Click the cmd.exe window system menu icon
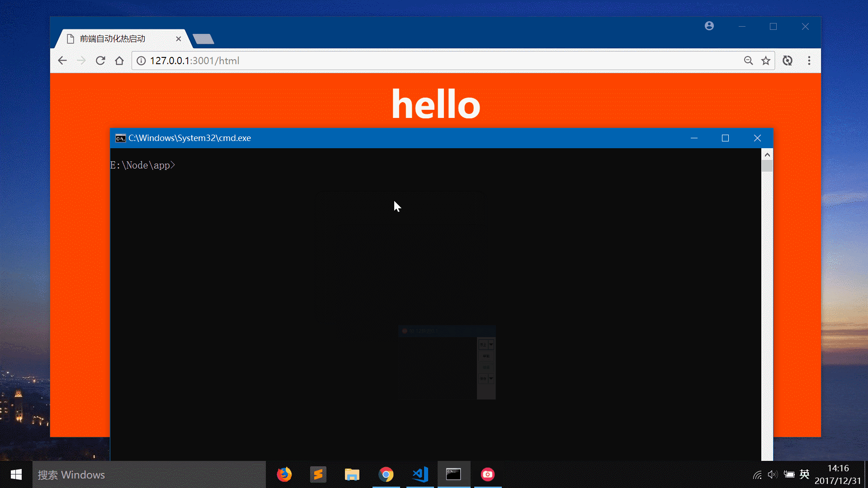The image size is (868, 488). [120, 138]
